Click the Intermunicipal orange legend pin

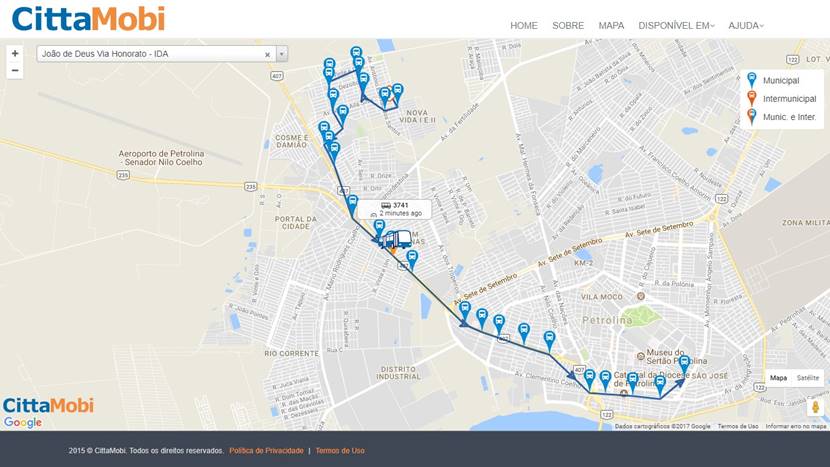point(752,98)
